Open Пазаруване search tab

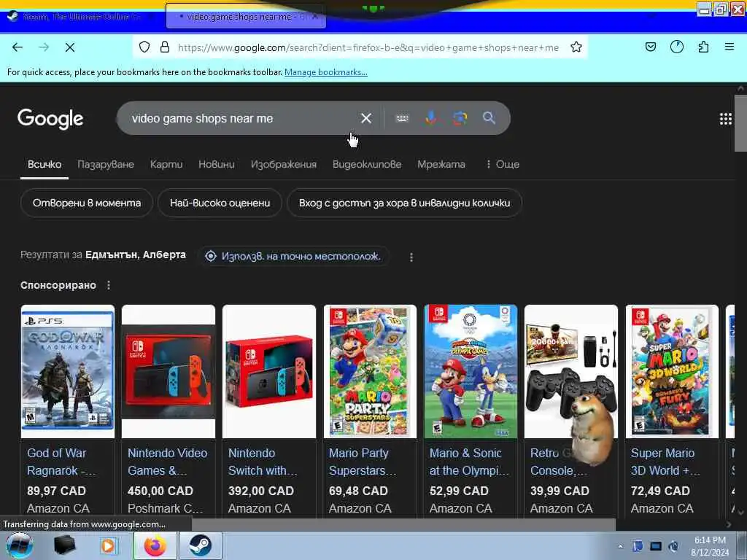[106, 164]
